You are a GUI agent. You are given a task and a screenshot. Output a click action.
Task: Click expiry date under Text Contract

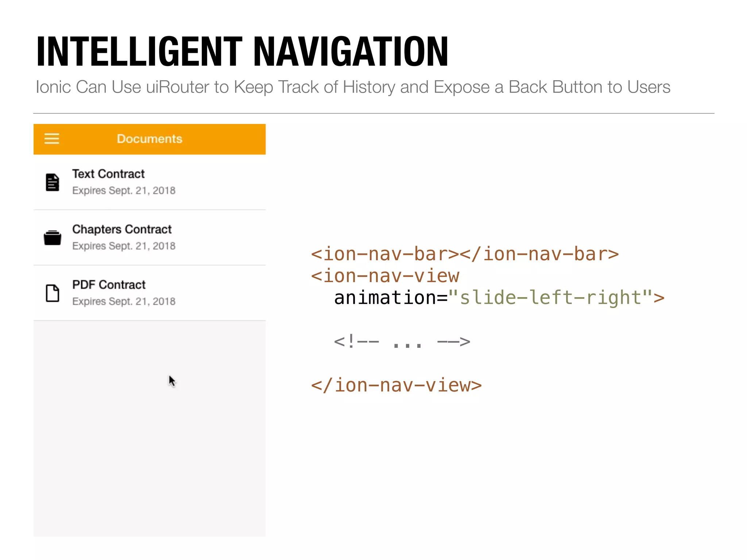[124, 191]
